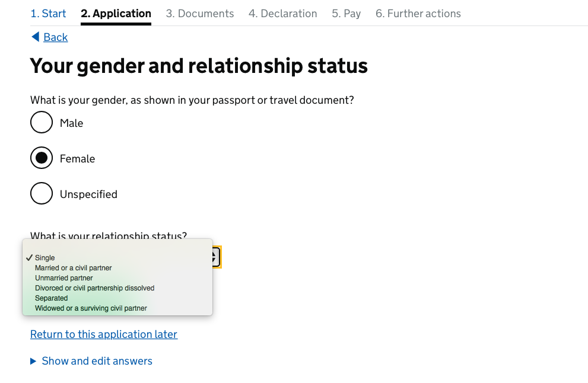This screenshot has width=588, height=383.
Task: Click the back arrow icon
Action: coord(35,37)
